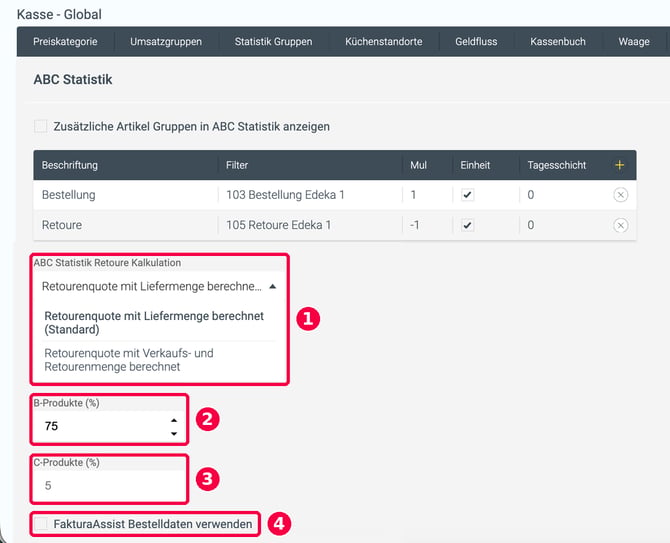Remove the Bestellung row with its X icon

click(620, 195)
